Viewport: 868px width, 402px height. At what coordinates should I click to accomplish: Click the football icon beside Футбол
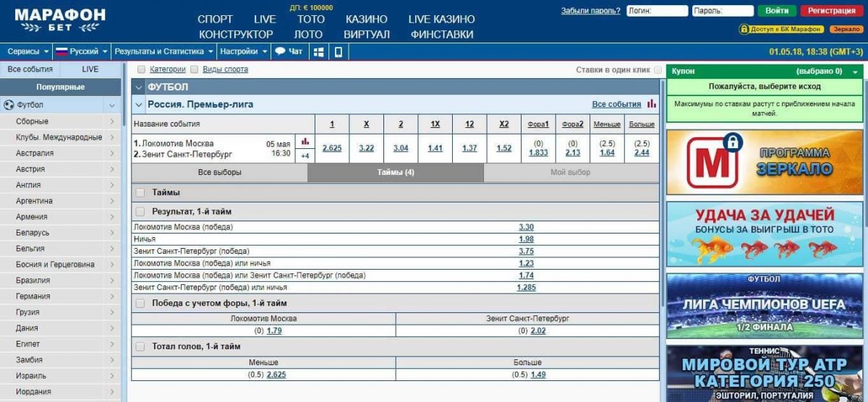[x=9, y=105]
